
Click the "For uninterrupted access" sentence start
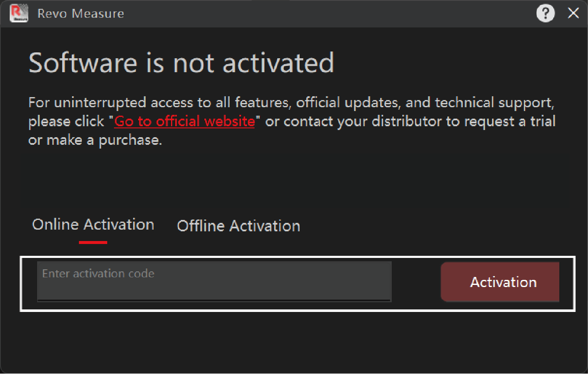pyautogui.click(x=89, y=103)
